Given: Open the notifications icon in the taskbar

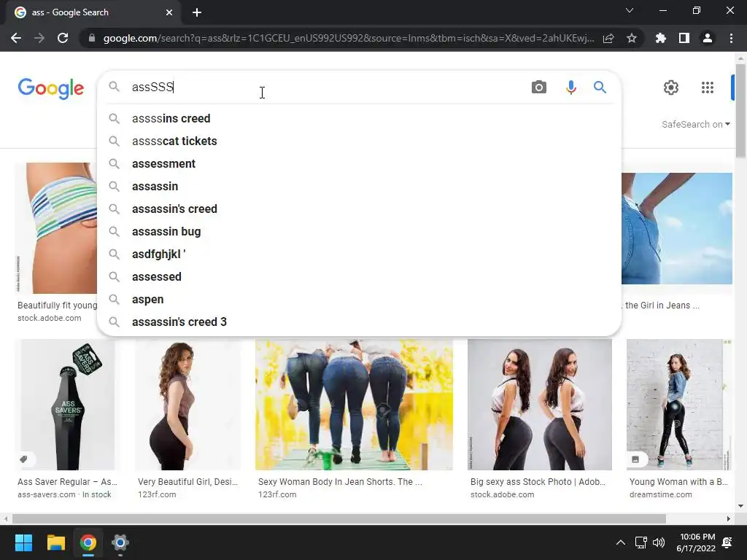Looking at the screenshot, I should coord(727,542).
